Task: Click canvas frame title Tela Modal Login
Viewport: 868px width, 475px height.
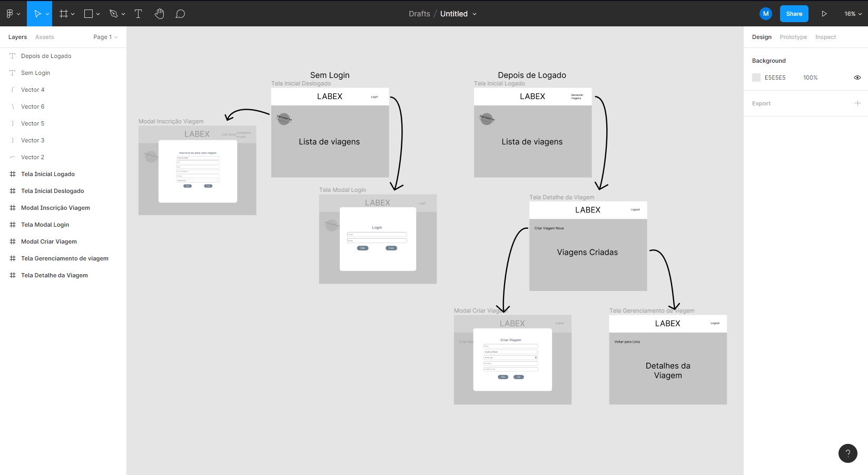Action: (x=342, y=190)
